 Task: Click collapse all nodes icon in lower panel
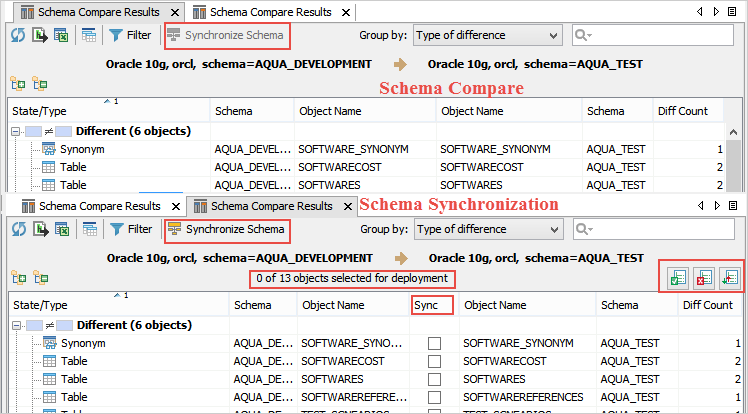pos(40,277)
